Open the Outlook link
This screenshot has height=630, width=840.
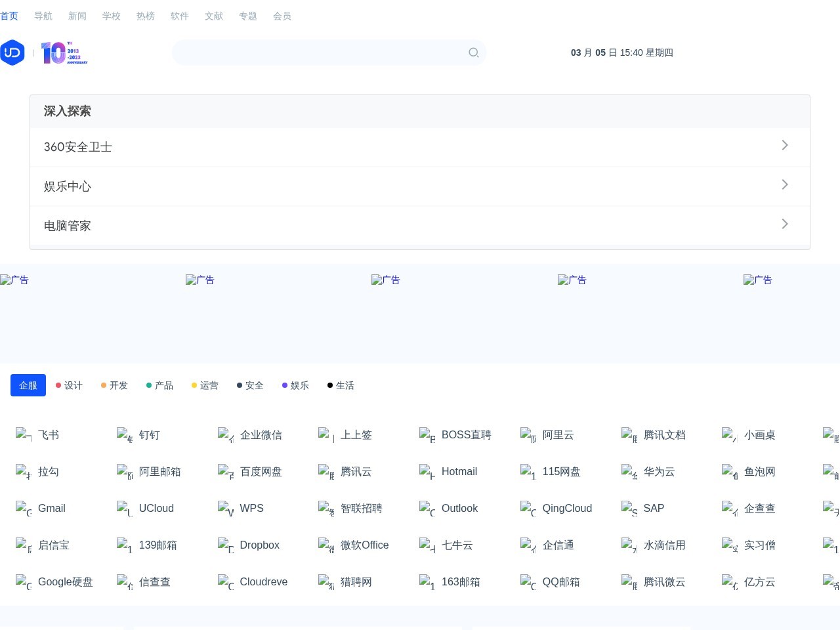point(459,509)
